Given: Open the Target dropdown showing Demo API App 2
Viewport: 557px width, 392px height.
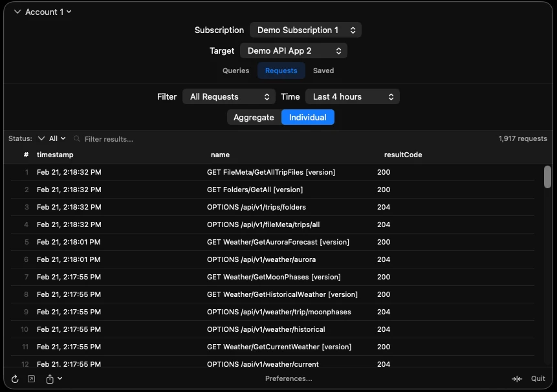Looking at the screenshot, I should (x=294, y=50).
